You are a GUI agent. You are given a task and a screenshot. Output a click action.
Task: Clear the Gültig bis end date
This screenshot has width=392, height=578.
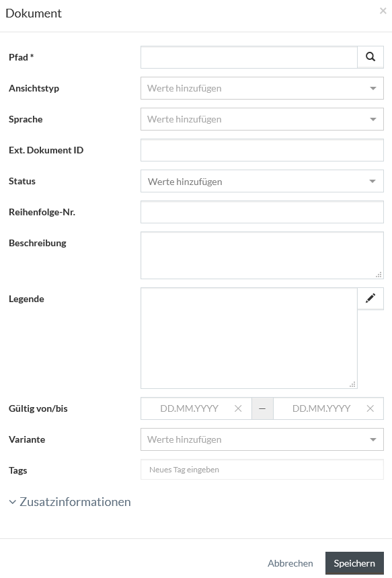point(370,408)
